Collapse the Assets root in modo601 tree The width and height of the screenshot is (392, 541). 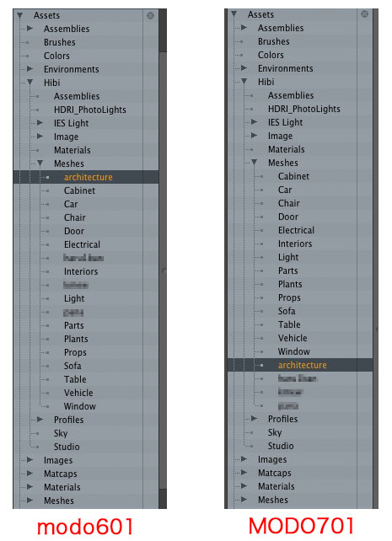point(19,15)
